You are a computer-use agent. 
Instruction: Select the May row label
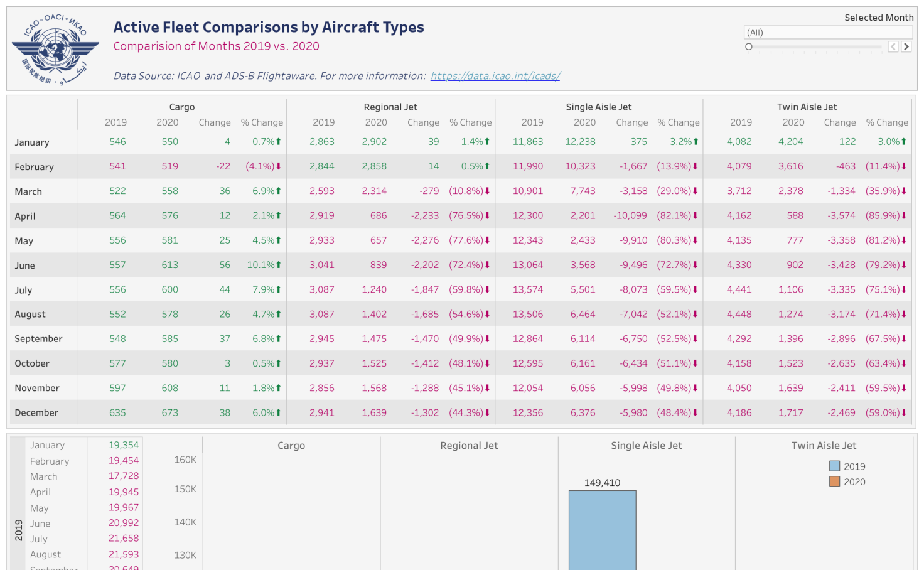point(24,241)
